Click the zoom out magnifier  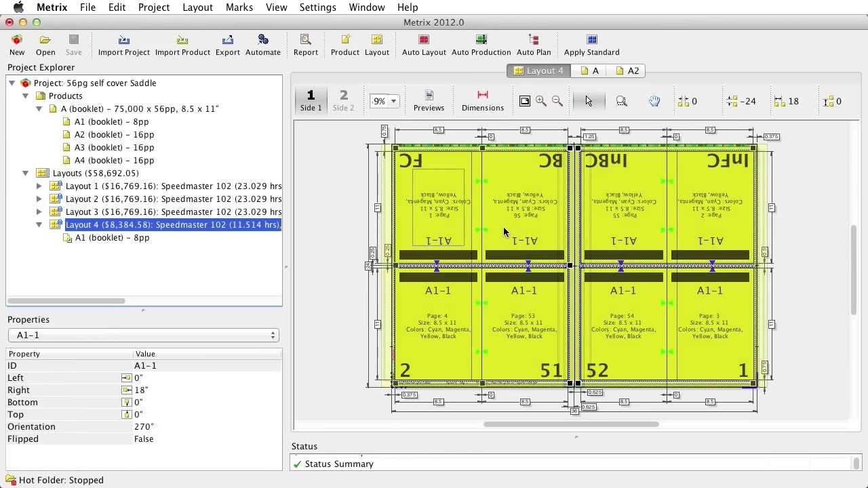tap(557, 101)
